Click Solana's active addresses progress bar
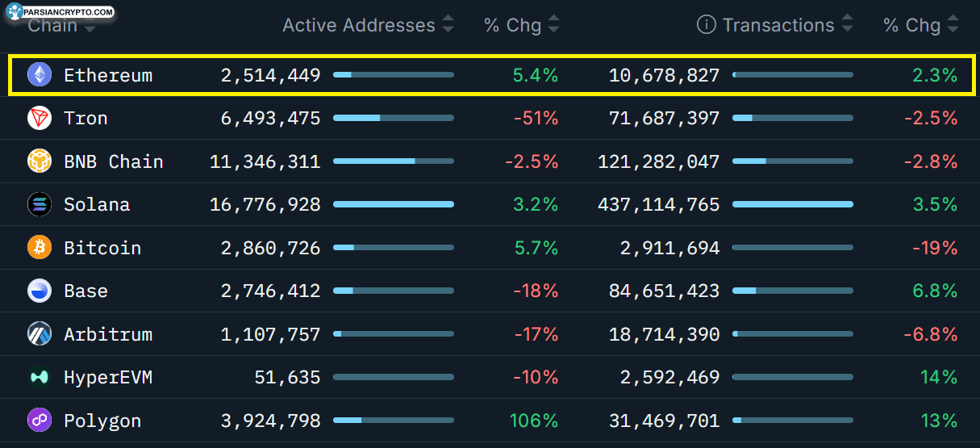980x448 pixels. (394, 205)
